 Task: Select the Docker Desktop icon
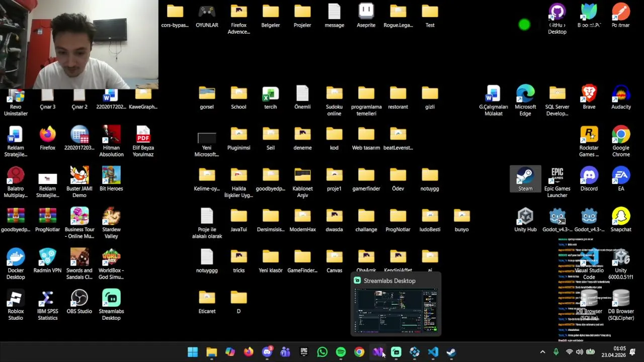point(16,264)
